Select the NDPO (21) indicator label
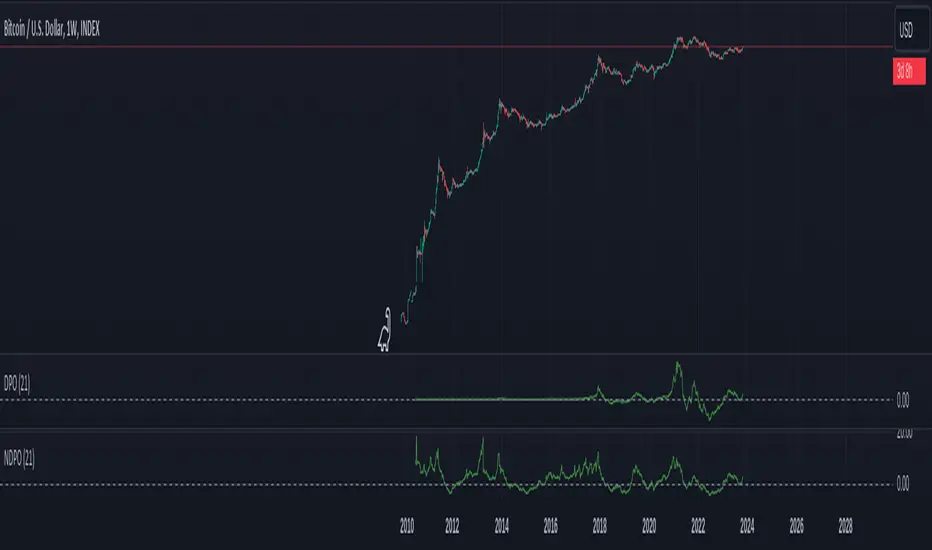Screen dimensions: 932x550 (x=19, y=458)
